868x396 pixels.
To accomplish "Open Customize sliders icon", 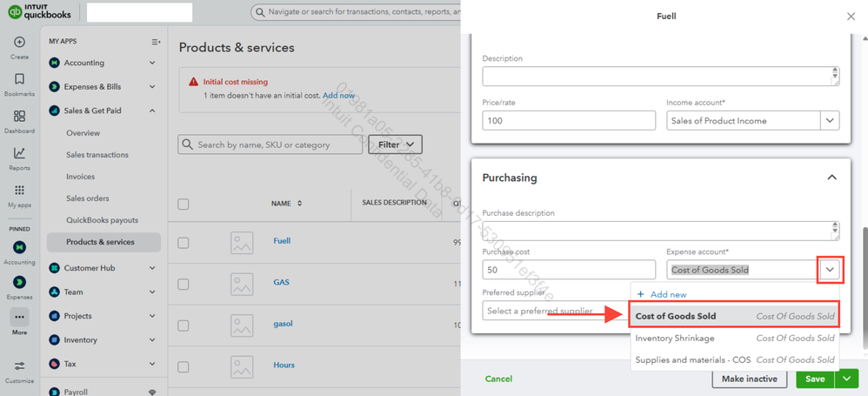I will tap(19, 366).
